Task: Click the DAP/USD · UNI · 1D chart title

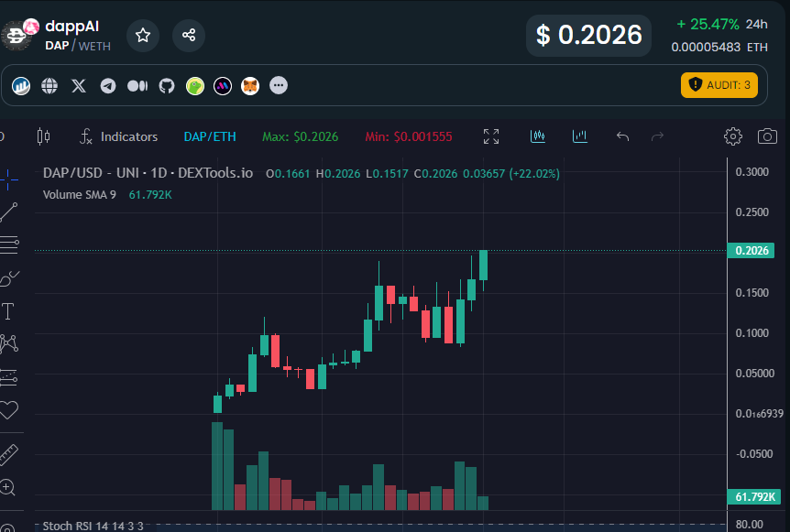Action: pyautogui.click(x=148, y=173)
